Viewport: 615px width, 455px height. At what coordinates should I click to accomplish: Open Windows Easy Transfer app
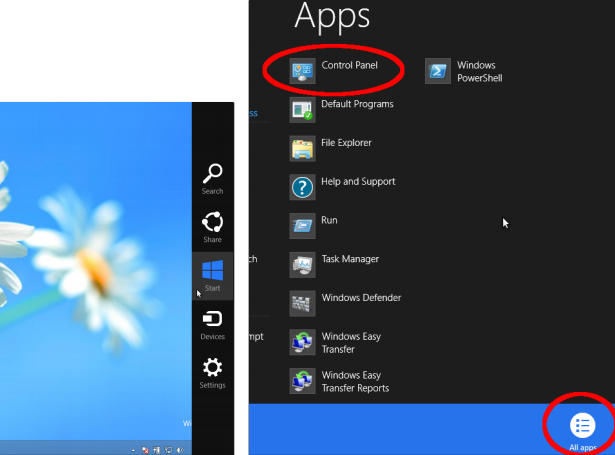(x=336, y=342)
